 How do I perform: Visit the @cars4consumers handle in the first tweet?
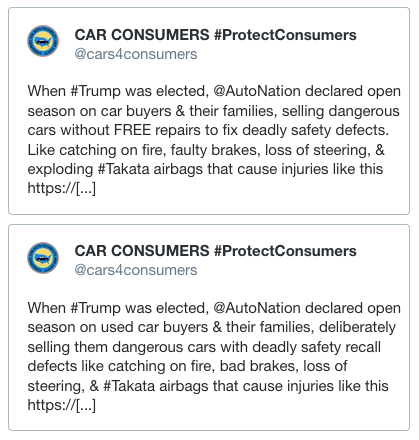point(136,54)
